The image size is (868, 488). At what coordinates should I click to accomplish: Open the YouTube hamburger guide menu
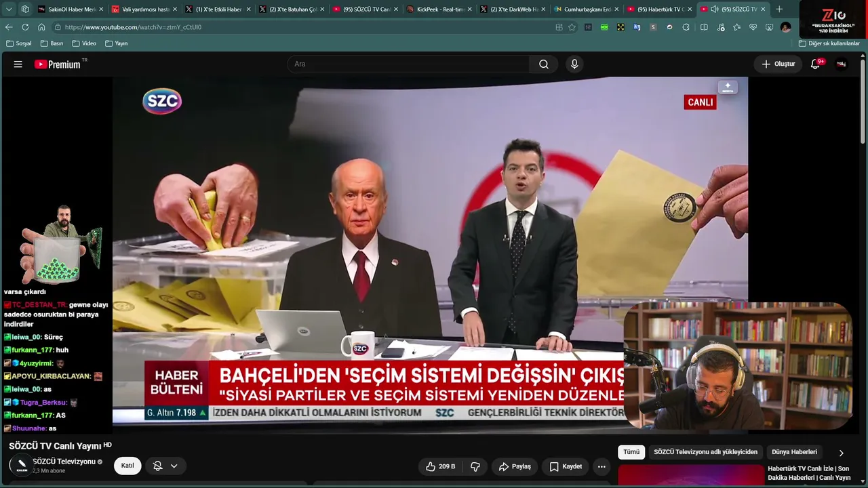coord(18,64)
